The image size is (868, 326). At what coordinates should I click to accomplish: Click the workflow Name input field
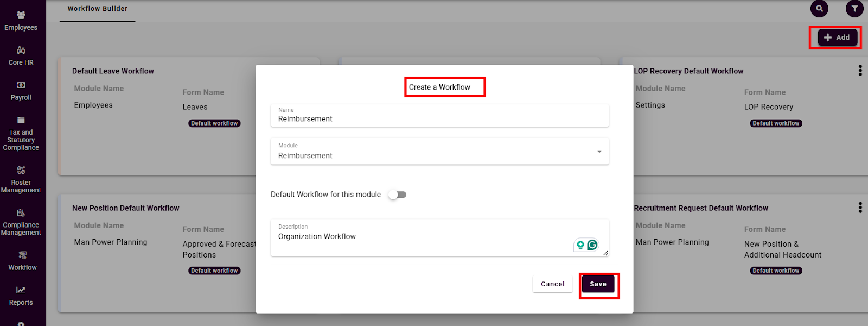pyautogui.click(x=439, y=118)
